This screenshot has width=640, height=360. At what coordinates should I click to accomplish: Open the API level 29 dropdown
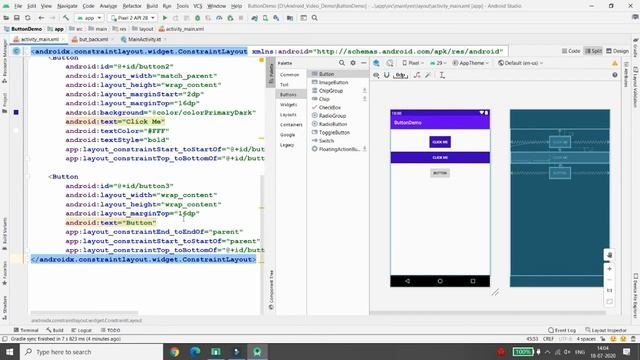438,63
